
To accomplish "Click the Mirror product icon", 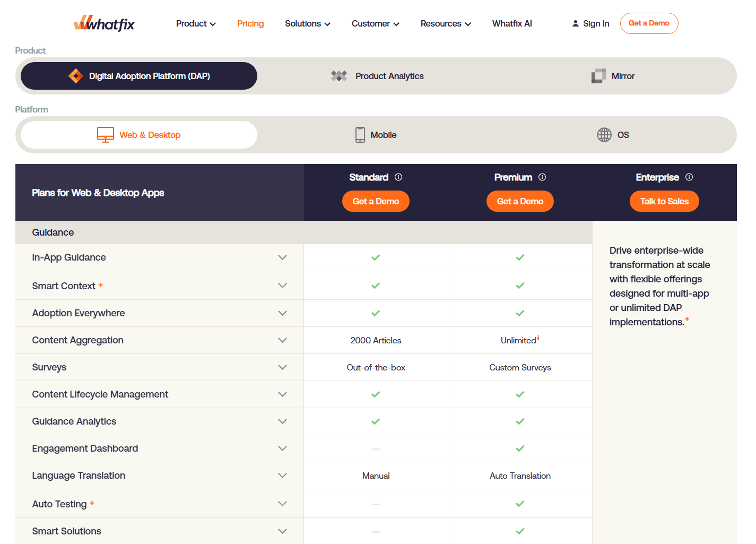I will (x=598, y=76).
